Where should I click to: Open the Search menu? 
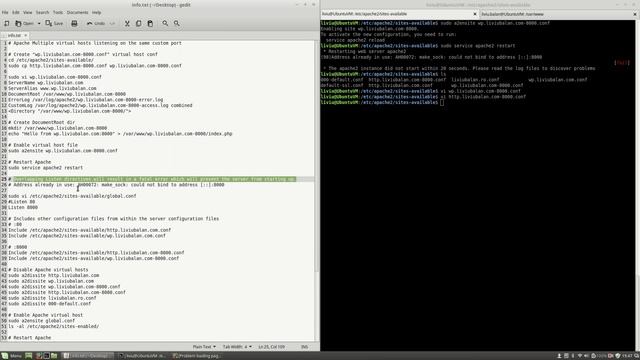42,12
